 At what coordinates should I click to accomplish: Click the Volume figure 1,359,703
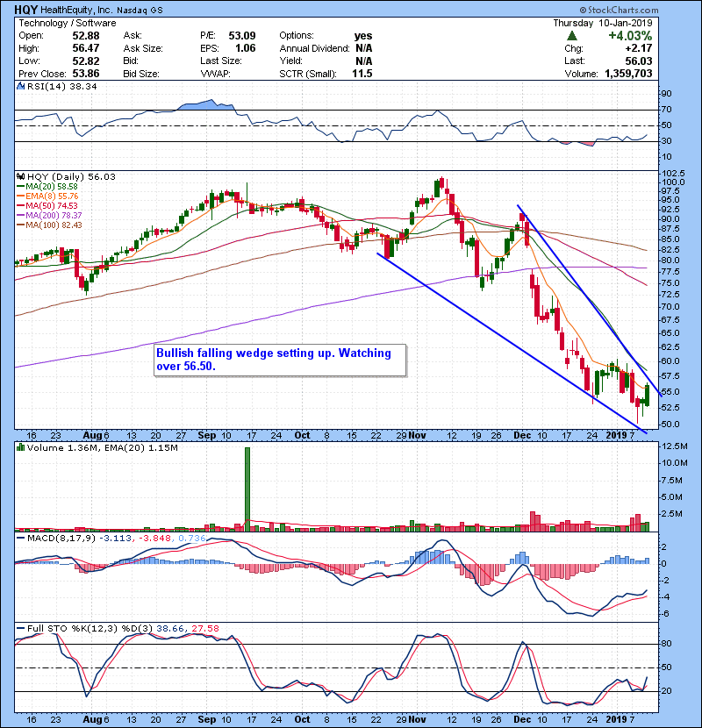[628, 74]
